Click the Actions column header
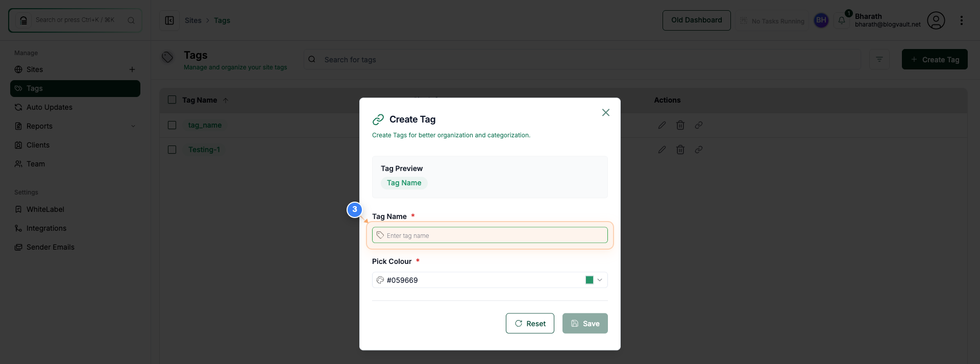Screen dimensions: 980x364 click(x=667, y=100)
